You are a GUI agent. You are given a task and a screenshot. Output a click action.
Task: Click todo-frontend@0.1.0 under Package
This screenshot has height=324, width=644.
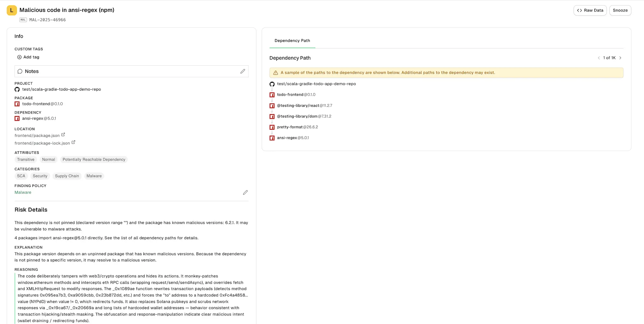42,104
